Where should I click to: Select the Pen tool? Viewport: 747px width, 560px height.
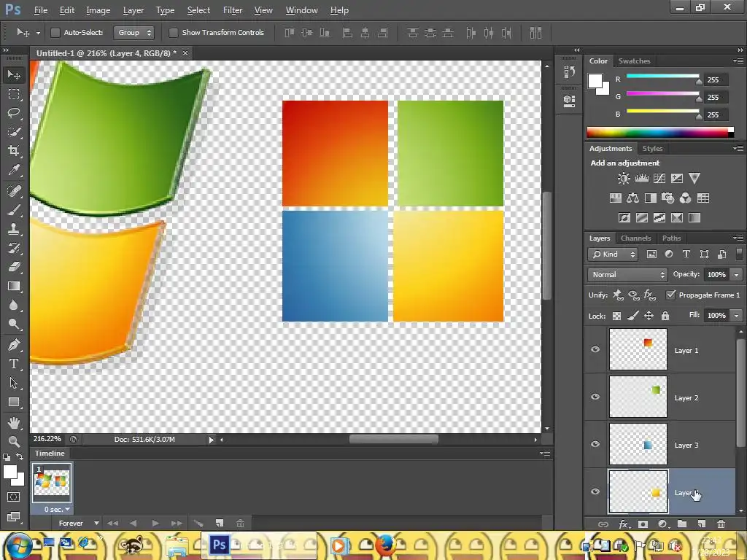point(14,344)
